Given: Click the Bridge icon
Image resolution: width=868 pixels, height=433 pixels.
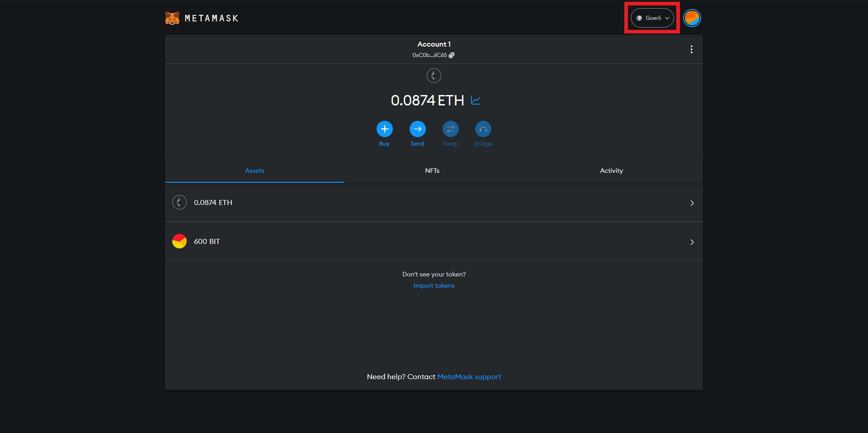Looking at the screenshot, I should click(x=483, y=129).
